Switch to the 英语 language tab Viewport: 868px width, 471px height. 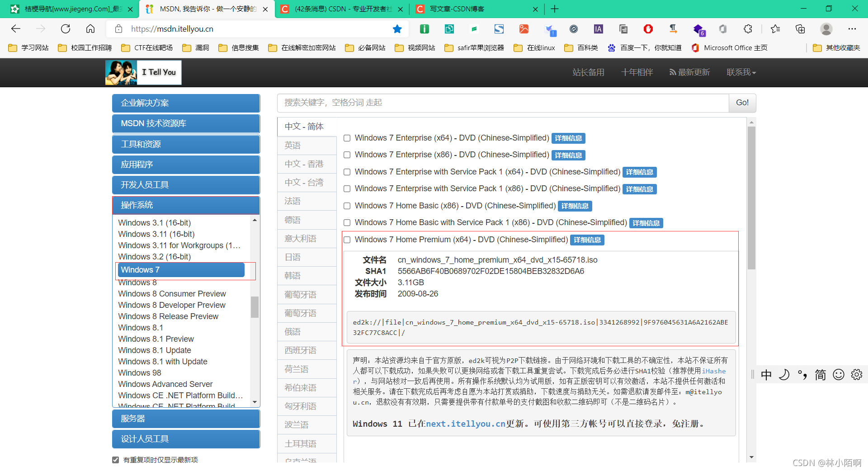307,146
